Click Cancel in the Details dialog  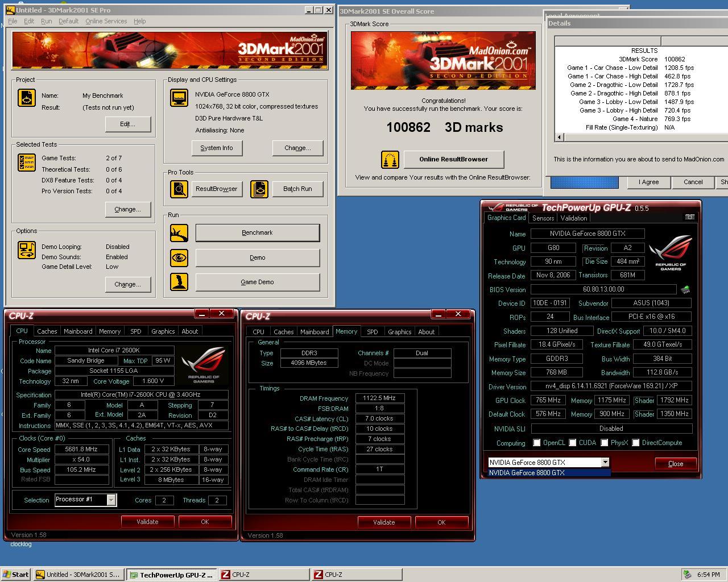click(693, 182)
